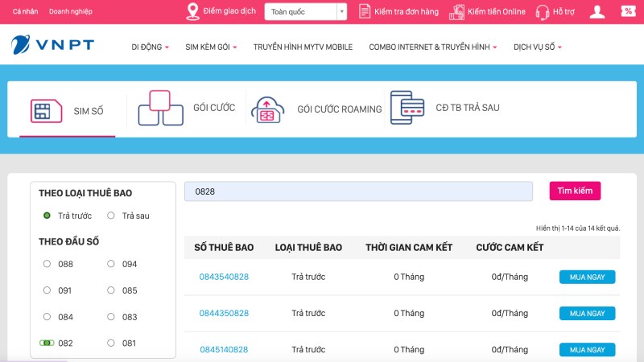Select the 094 prefix radio option
The width and height of the screenshot is (644, 362).
click(111, 264)
